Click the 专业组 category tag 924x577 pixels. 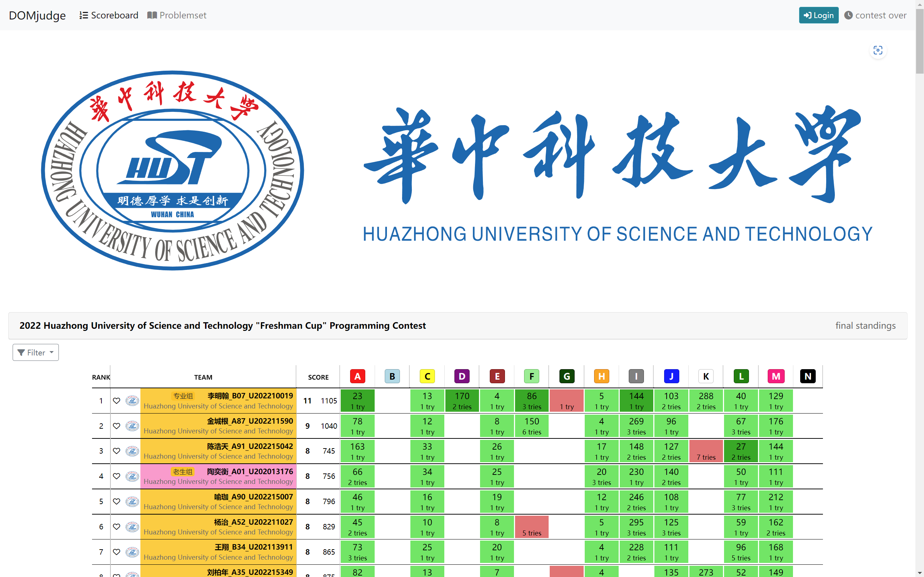pyautogui.click(x=183, y=396)
